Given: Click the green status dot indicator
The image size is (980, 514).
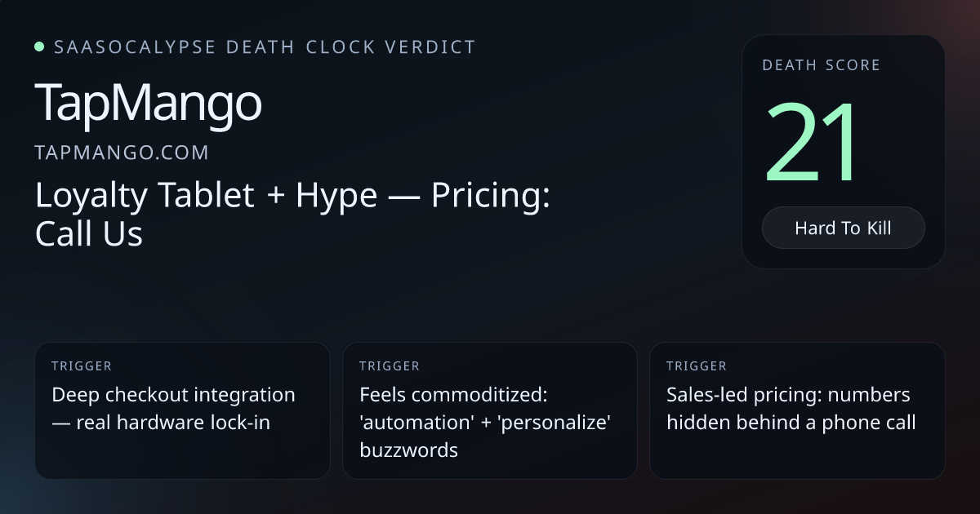Looking at the screenshot, I should (x=39, y=47).
